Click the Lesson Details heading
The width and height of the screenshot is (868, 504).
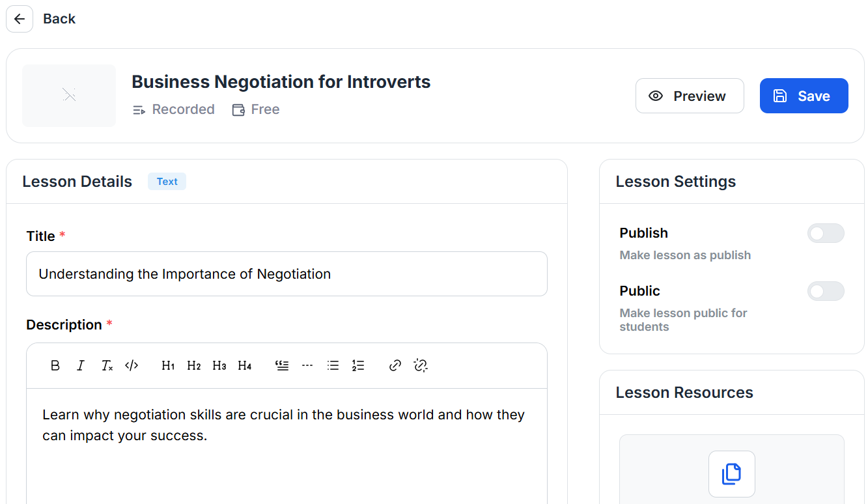(x=77, y=182)
